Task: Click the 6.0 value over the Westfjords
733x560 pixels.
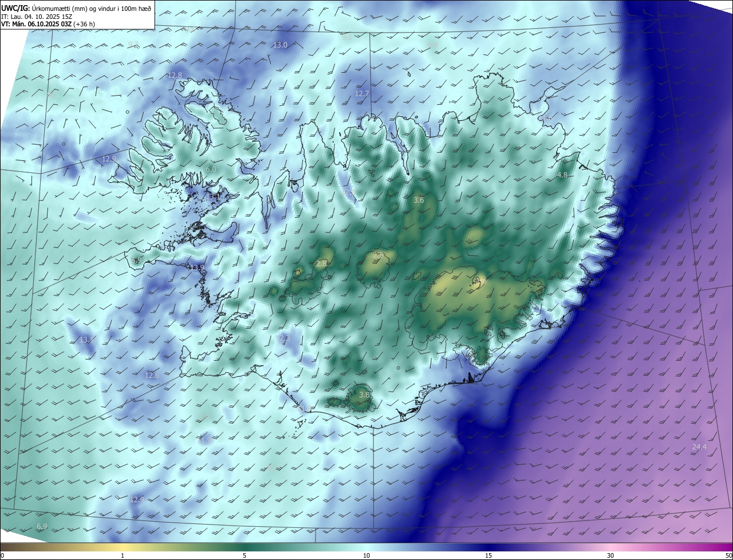Action: pos(211,169)
